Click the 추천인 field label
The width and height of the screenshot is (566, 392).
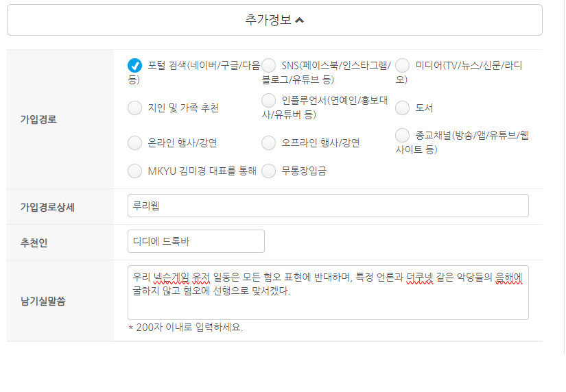point(34,242)
